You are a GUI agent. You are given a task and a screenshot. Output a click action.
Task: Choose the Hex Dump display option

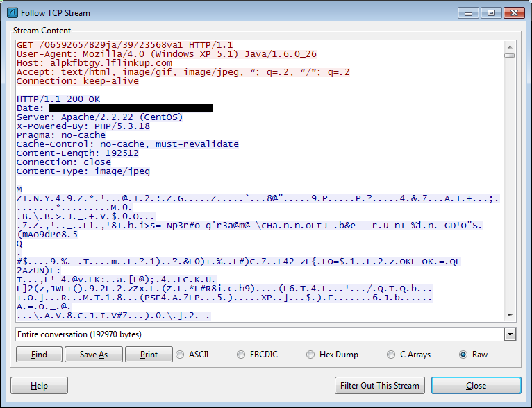(x=311, y=355)
